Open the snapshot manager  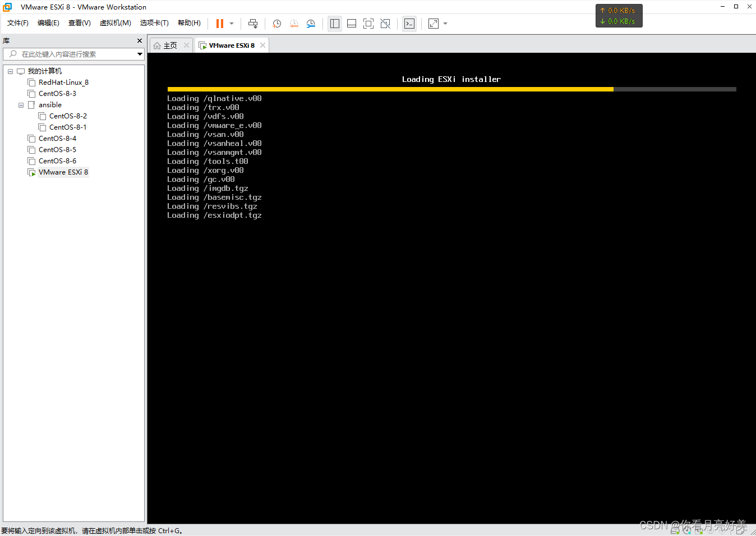[311, 24]
